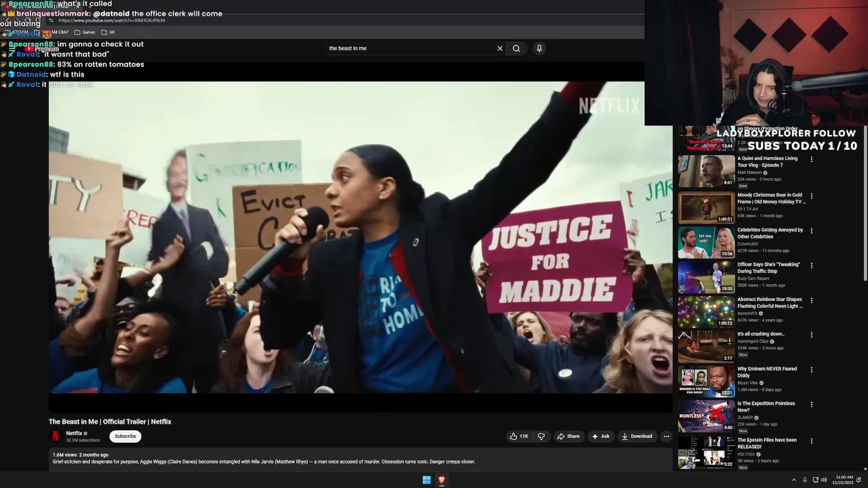Download the video
Image resolution: width=868 pixels, height=488 pixels.
pos(637,436)
